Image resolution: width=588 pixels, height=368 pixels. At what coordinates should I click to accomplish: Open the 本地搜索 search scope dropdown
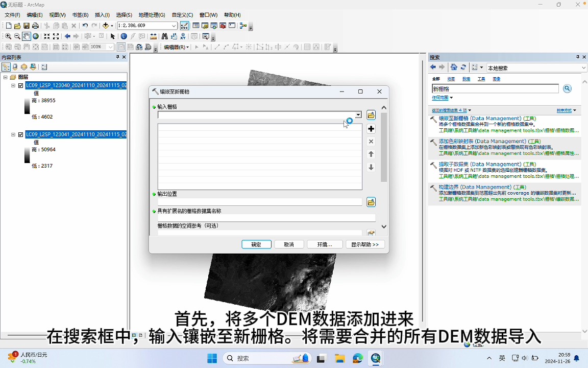tap(583, 67)
